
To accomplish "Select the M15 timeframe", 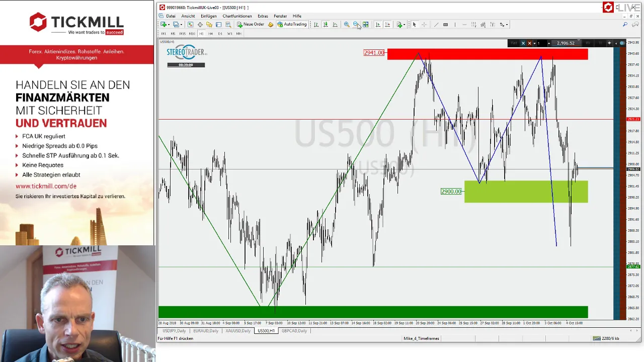I will click(x=182, y=33).
